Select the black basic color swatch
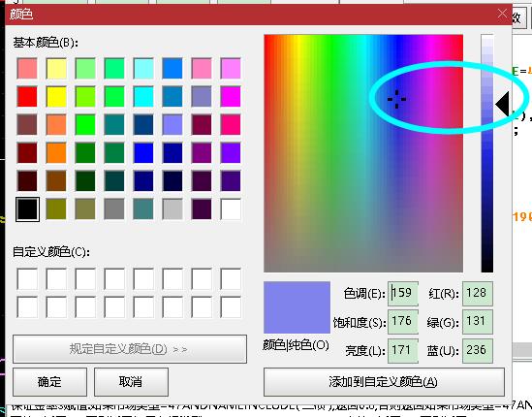Image resolution: width=532 pixels, height=417 pixels. [x=27, y=209]
